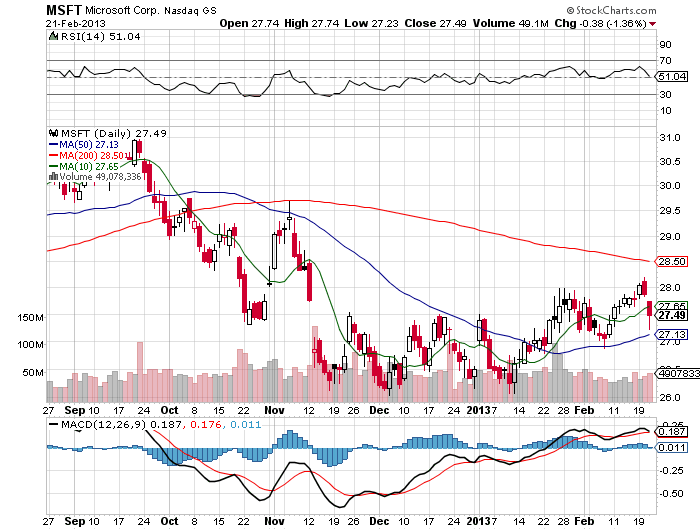This screenshot has width=700, height=530.
Task: Click the 31.0 price axis label
Action: tap(670, 138)
